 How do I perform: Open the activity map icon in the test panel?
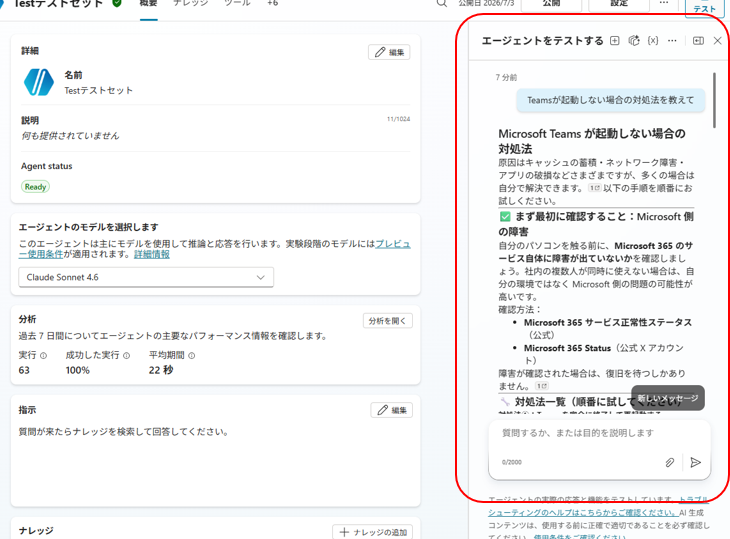(x=634, y=41)
